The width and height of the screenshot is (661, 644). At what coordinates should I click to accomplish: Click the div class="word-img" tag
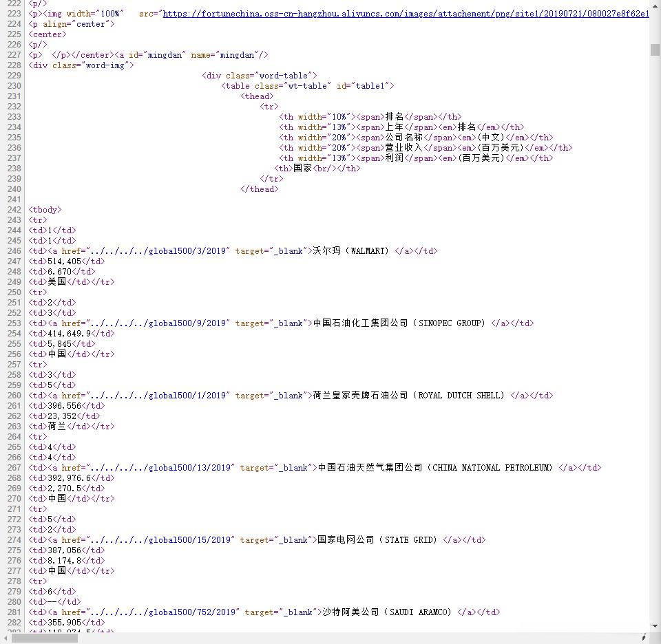81,65
